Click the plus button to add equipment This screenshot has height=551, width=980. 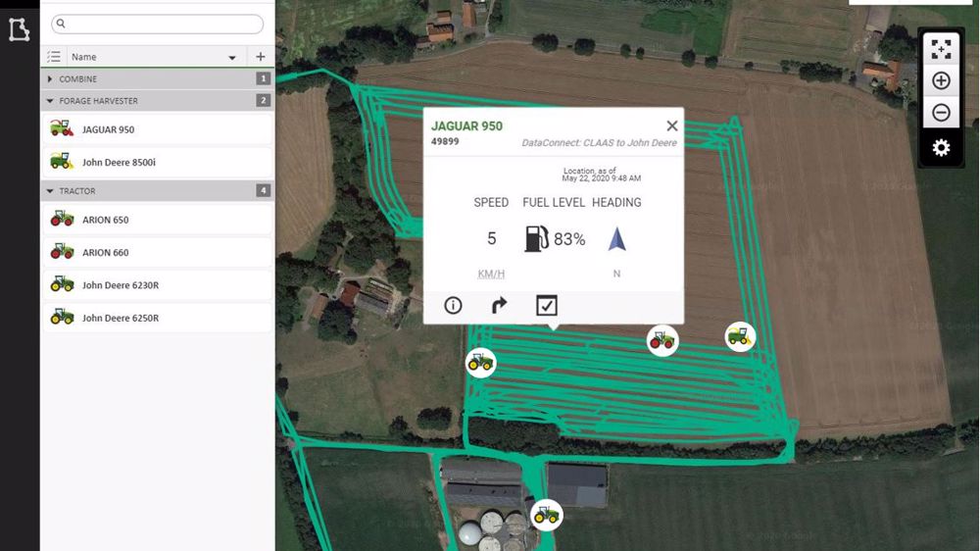click(261, 57)
